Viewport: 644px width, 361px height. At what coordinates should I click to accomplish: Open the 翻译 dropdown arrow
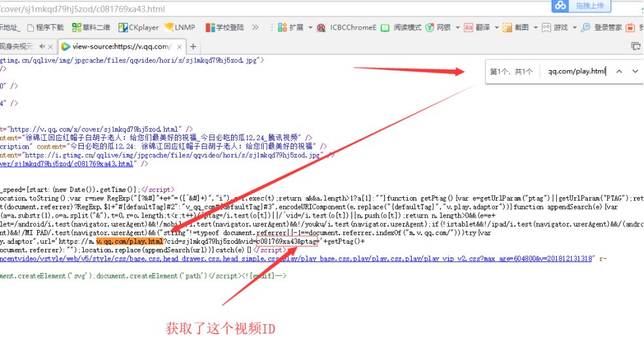point(495,28)
